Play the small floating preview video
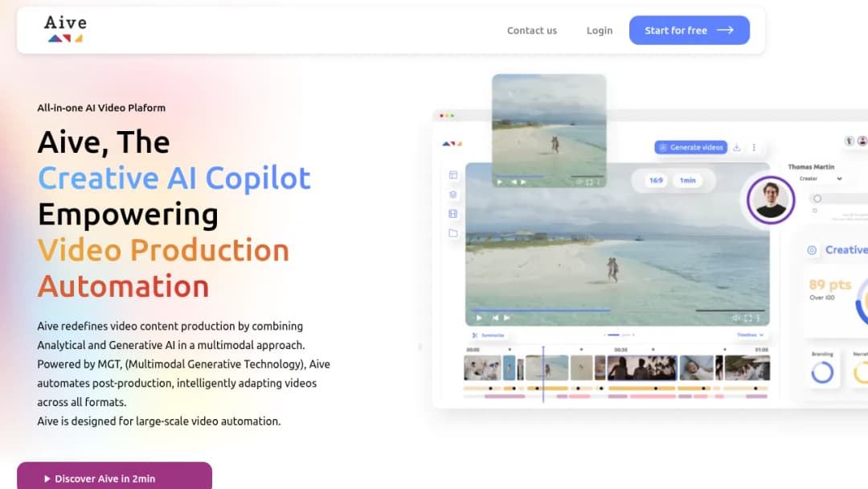The width and height of the screenshot is (868, 489). coord(499,182)
